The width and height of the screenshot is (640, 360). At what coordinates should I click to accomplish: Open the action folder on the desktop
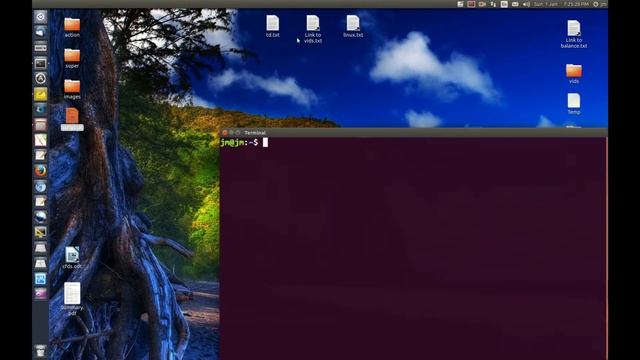pos(72,27)
